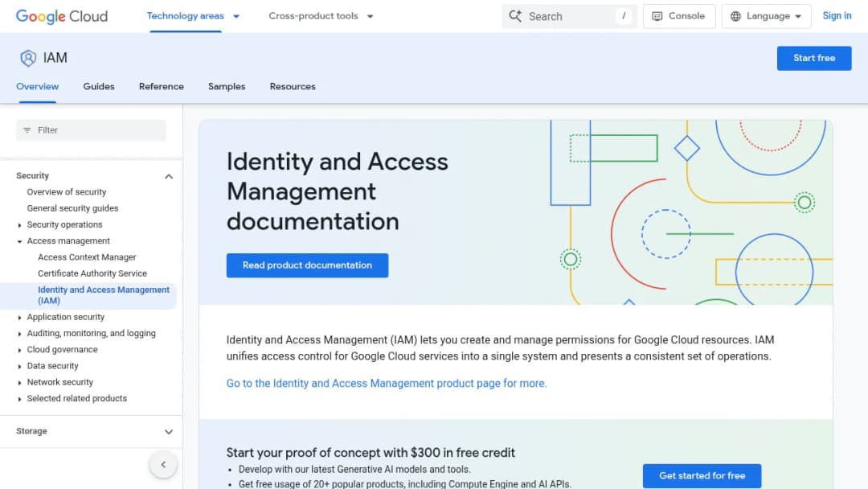
Task: Open Overview of security in sidebar
Action: pyautogui.click(x=67, y=192)
